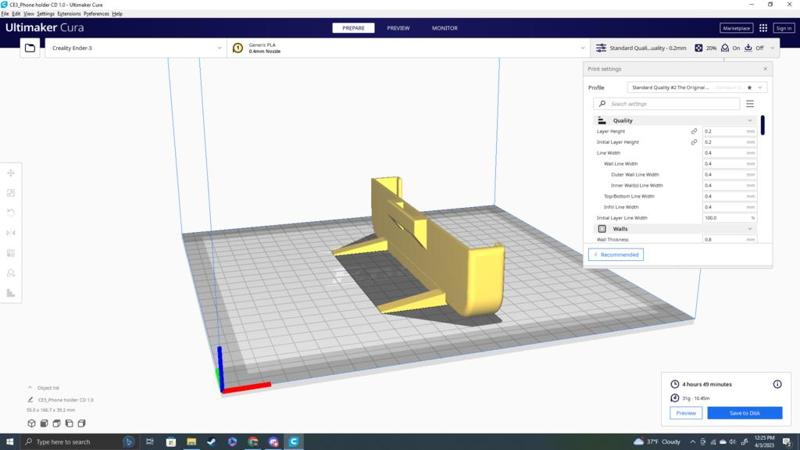Click Layer Height link chain icon
Image resolution: width=800 pixels, height=450 pixels.
pos(694,131)
